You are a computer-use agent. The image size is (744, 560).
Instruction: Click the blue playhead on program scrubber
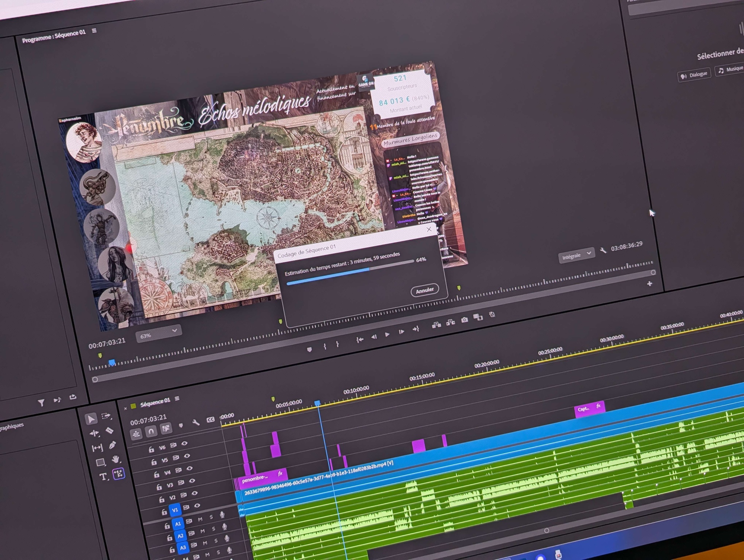pyautogui.click(x=112, y=362)
